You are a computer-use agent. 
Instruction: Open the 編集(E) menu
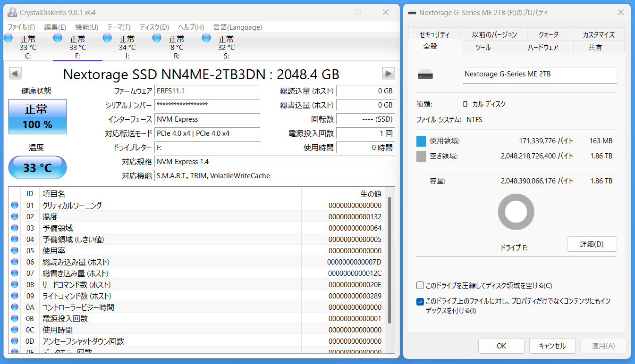coord(55,27)
